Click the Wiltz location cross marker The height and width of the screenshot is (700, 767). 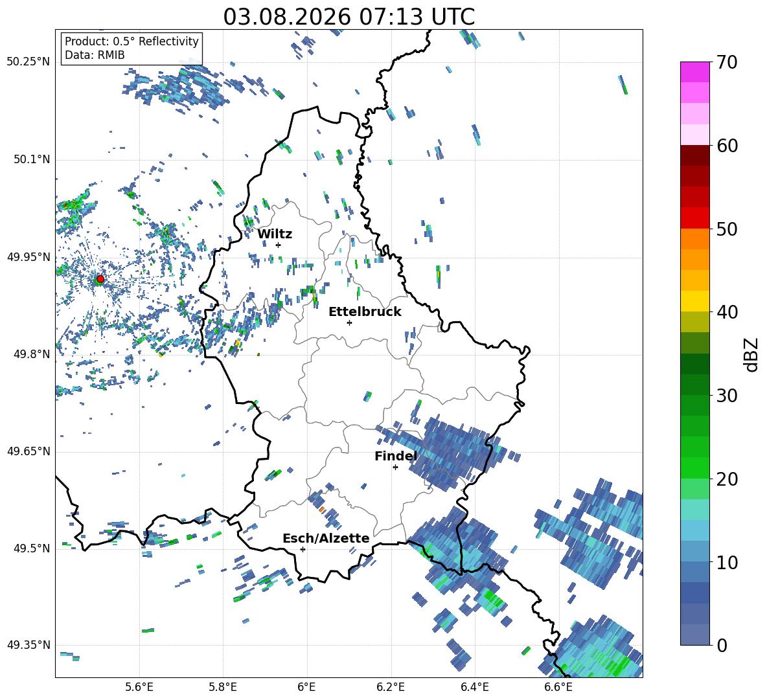pos(279,245)
